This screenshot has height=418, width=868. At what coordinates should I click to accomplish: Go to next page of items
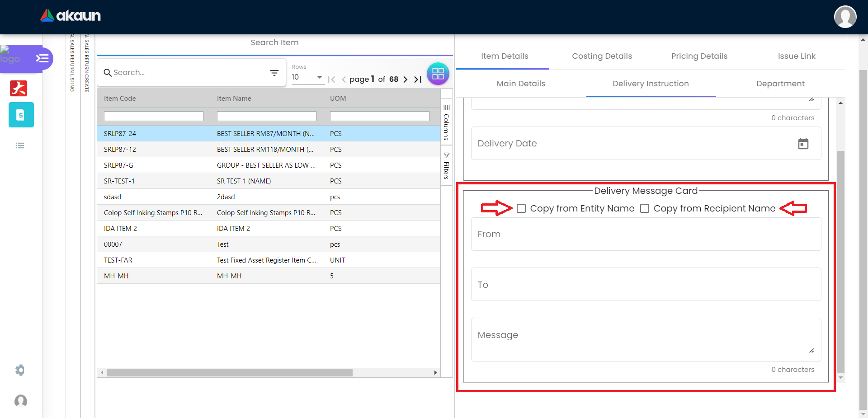point(406,80)
